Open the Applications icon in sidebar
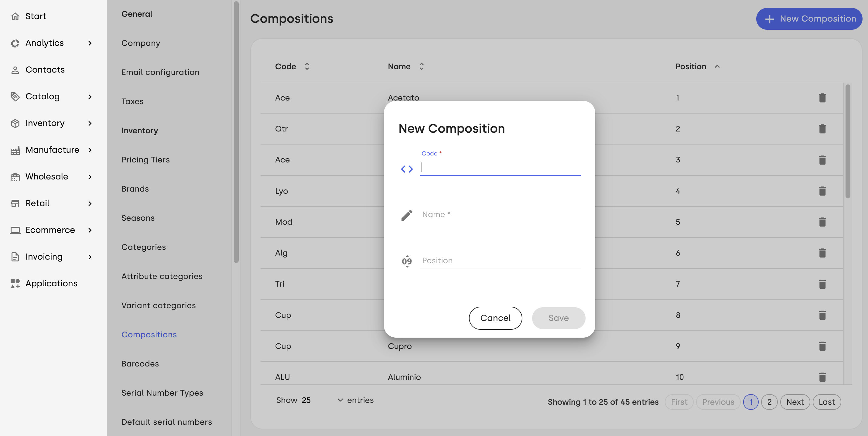 [x=15, y=283]
